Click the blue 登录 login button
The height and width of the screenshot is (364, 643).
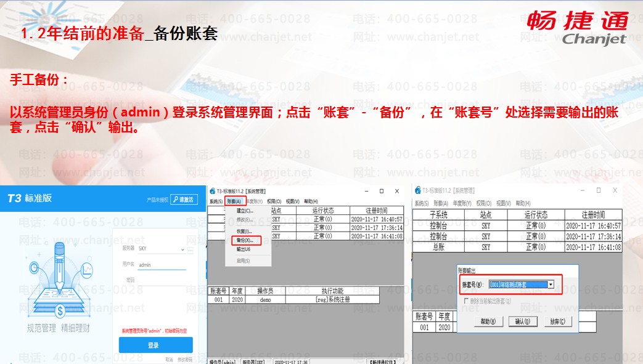click(x=156, y=345)
